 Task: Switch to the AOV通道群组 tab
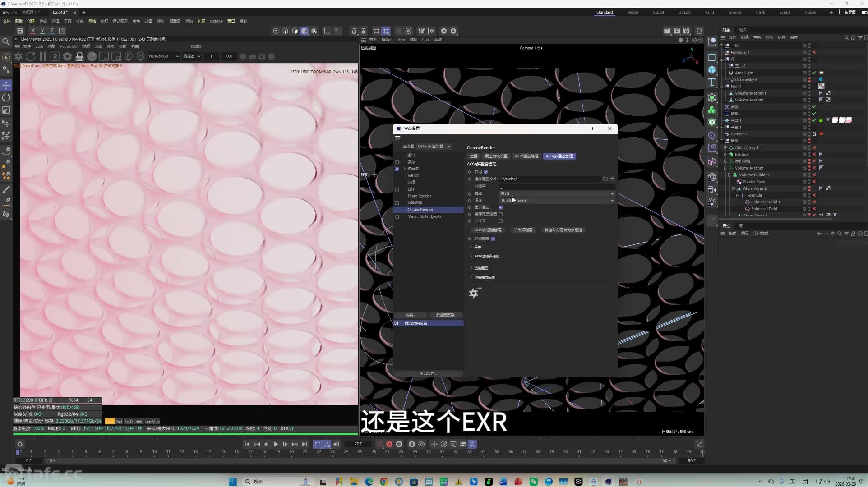tap(526, 156)
